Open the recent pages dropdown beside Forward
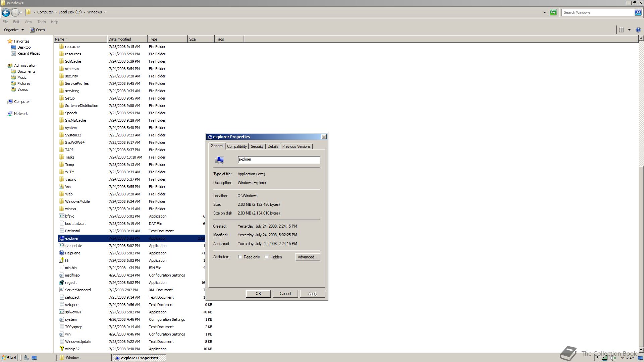Image resolution: width=644 pixels, height=362 pixels. click(21, 12)
